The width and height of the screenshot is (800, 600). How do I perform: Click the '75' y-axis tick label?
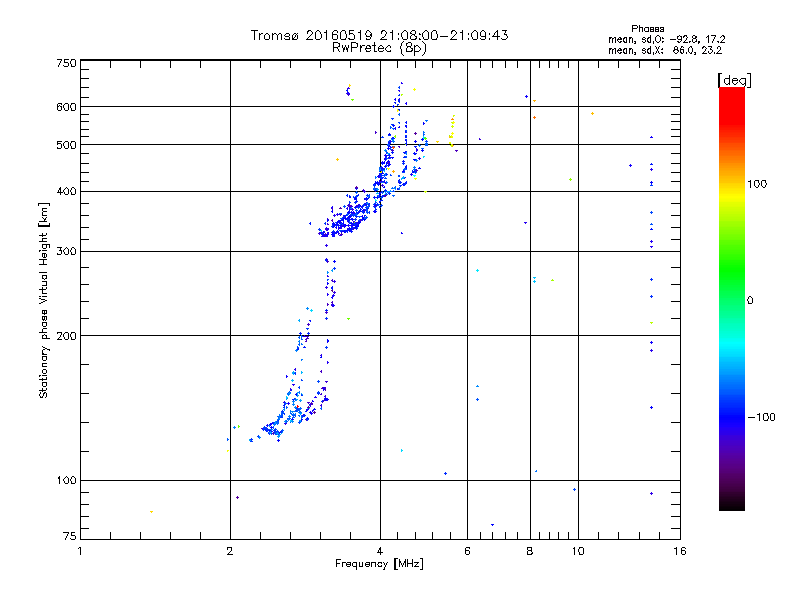70,536
